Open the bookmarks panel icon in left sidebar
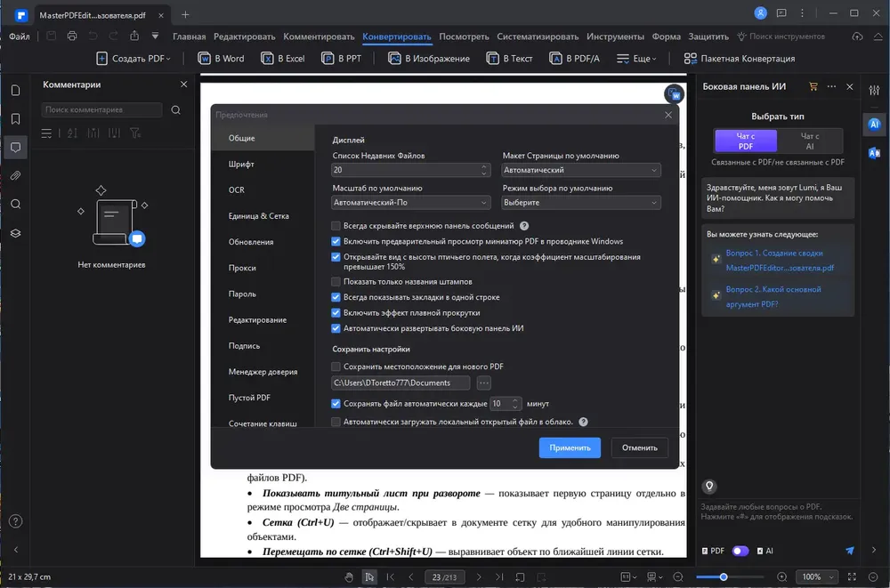 (x=16, y=118)
